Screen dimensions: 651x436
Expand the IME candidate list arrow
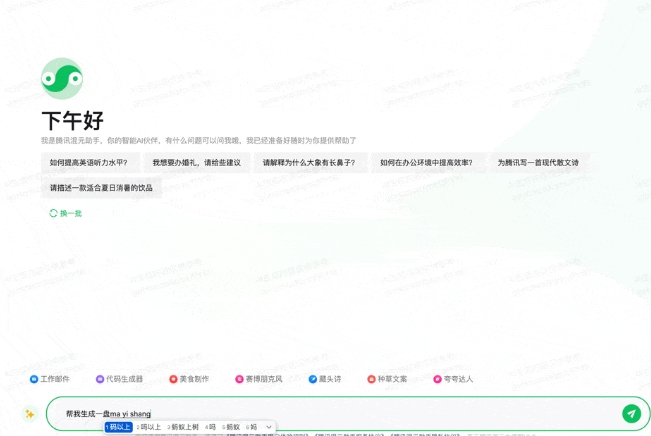(269, 427)
